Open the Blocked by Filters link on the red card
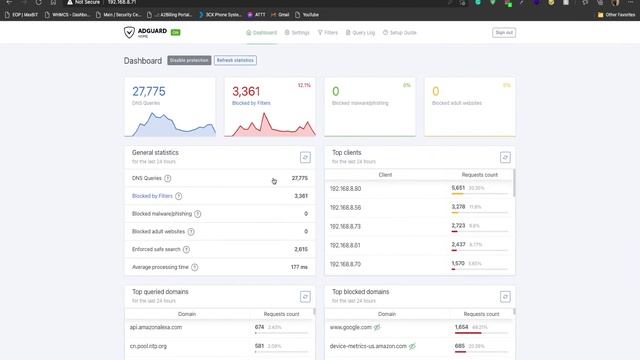This screenshot has width=640, height=360. coord(251,103)
